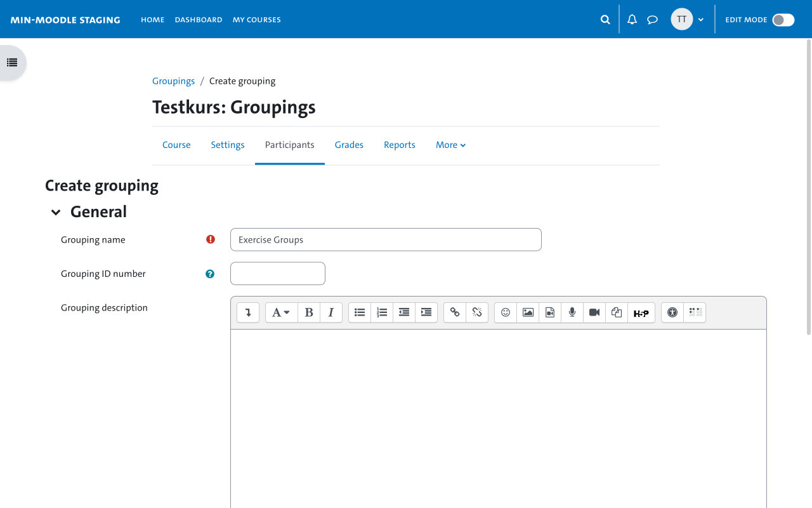
Task: Indent text in description editor
Action: [426, 312]
